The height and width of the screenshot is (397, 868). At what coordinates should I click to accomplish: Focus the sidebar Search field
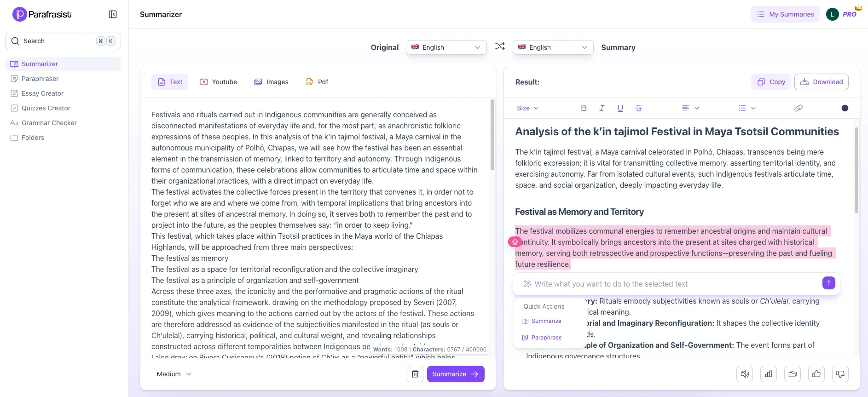pyautogui.click(x=63, y=41)
